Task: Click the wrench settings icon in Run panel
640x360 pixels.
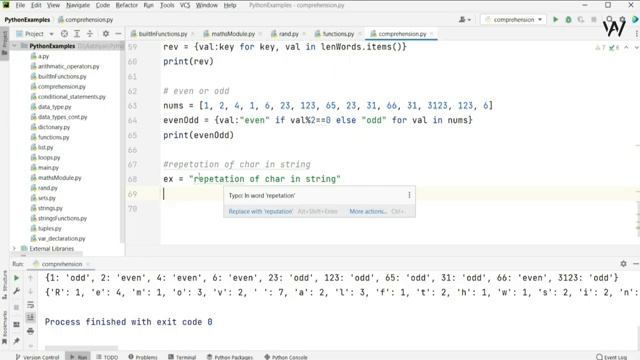Action: coord(16,291)
